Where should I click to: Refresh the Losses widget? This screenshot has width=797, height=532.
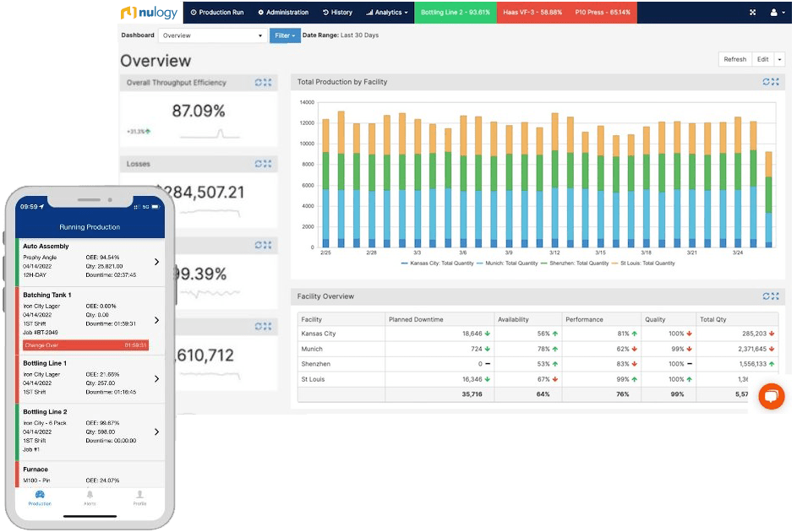click(x=259, y=164)
